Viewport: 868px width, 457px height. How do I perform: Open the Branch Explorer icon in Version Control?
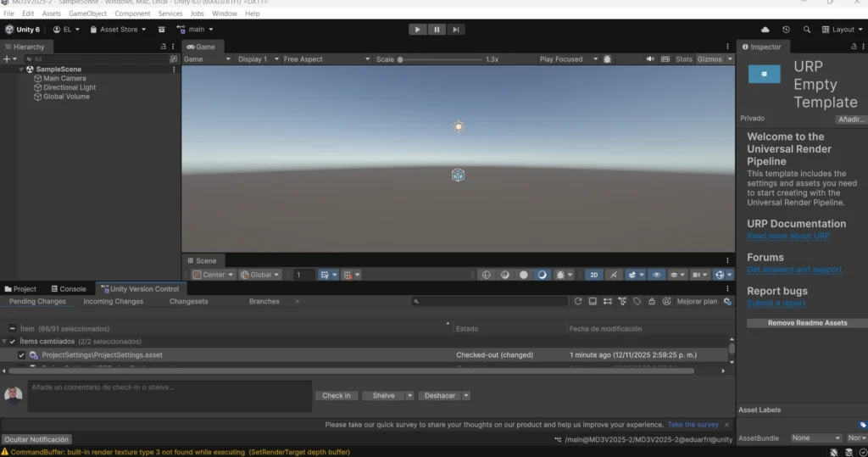point(622,301)
